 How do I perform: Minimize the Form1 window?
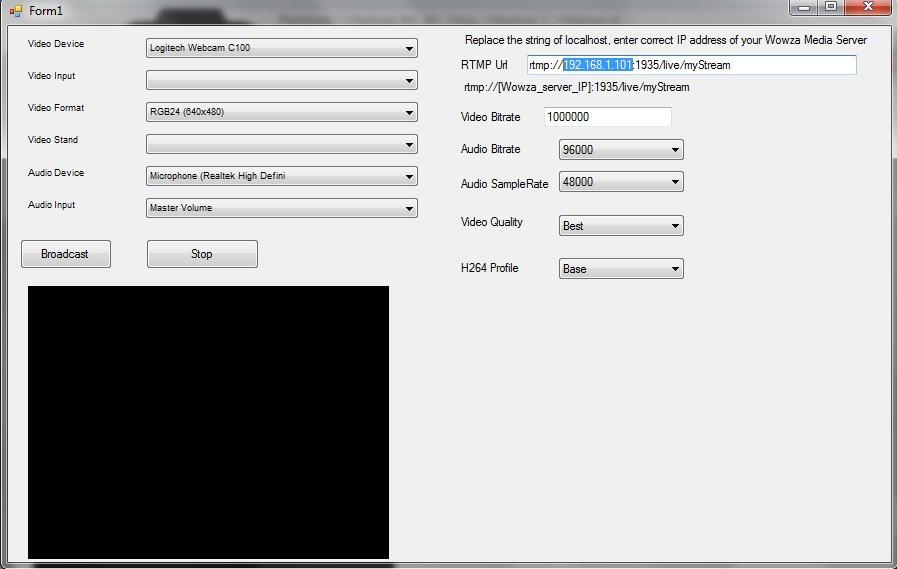805,7
